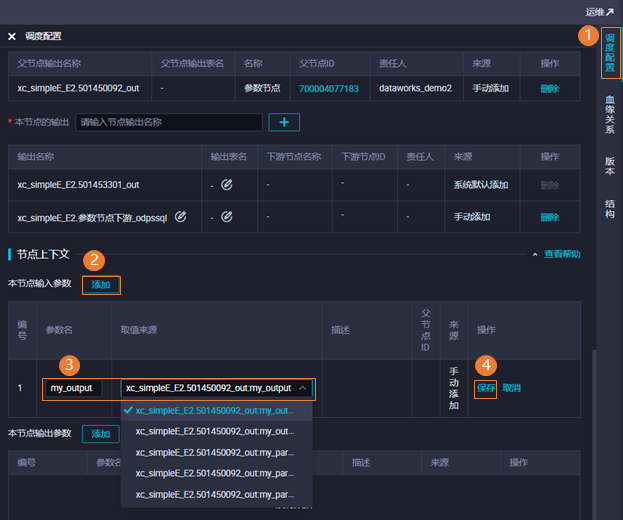Select fourth dropdown option out:my_par...
Image resolution: width=623 pixels, height=520 pixels.
(217, 474)
